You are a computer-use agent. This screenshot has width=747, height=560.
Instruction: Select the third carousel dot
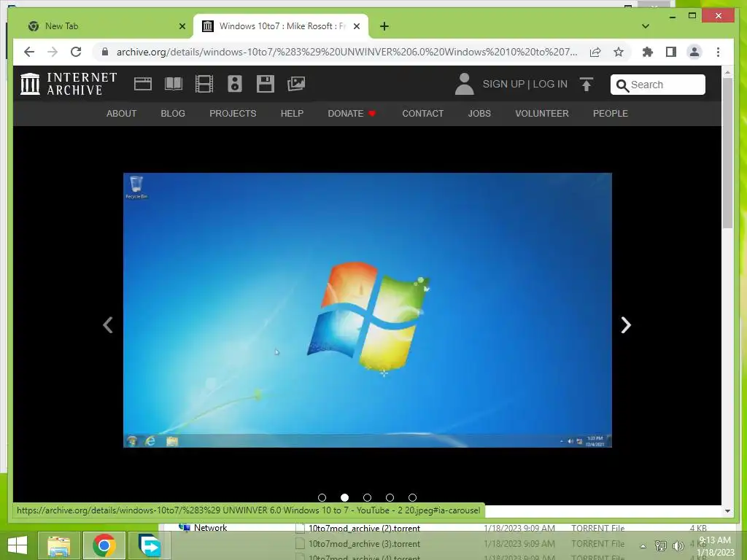[x=367, y=497]
